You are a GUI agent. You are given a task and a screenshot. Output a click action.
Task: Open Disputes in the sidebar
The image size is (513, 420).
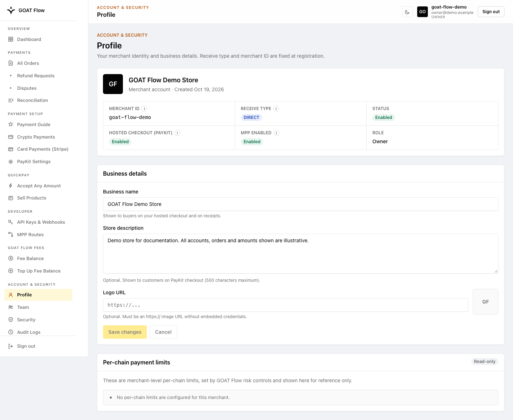[38, 88]
